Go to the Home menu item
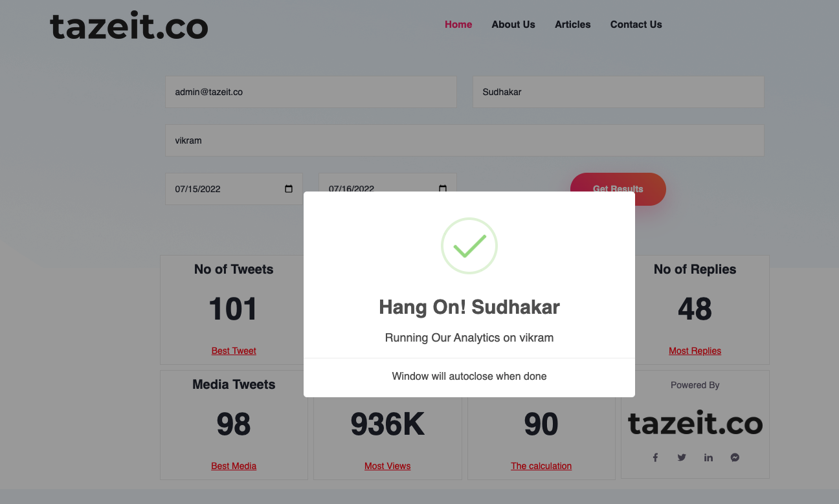 pos(458,25)
